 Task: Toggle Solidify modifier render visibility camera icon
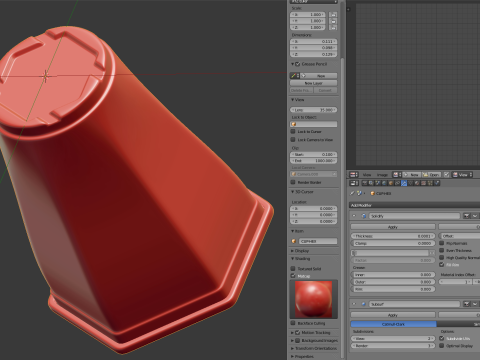(x=467, y=216)
